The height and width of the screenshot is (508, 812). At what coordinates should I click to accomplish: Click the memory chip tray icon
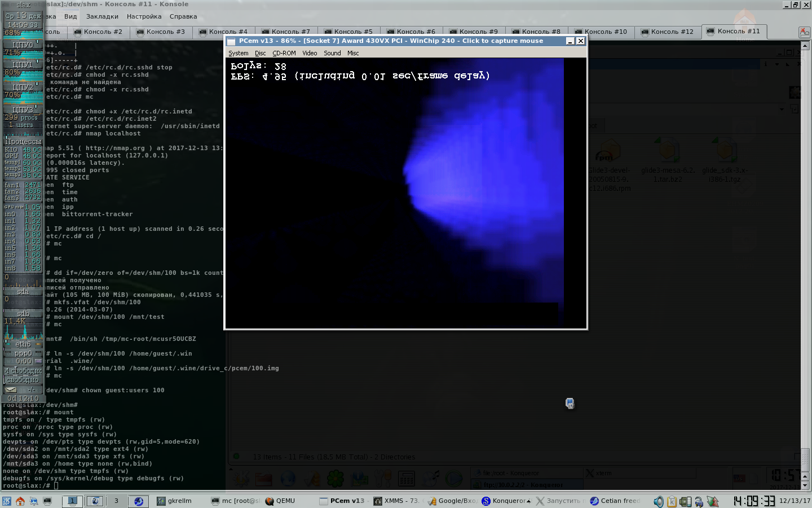(x=685, y=501)
